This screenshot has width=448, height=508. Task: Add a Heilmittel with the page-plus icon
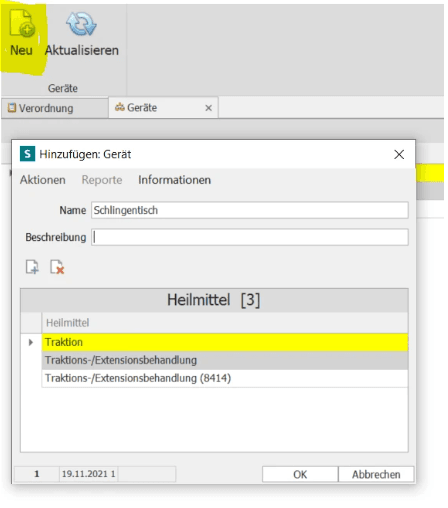[32, 267]
